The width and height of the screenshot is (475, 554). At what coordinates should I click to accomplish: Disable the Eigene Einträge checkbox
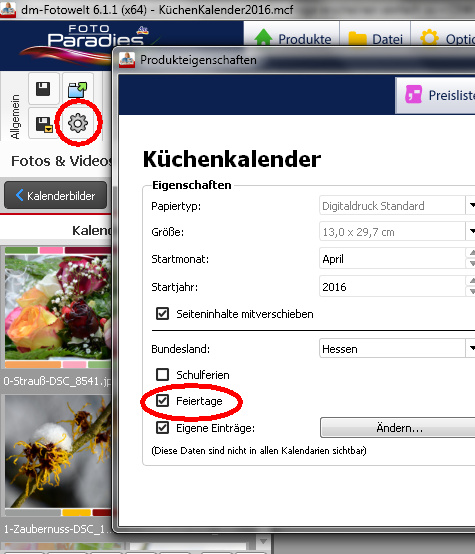(163, 428)
